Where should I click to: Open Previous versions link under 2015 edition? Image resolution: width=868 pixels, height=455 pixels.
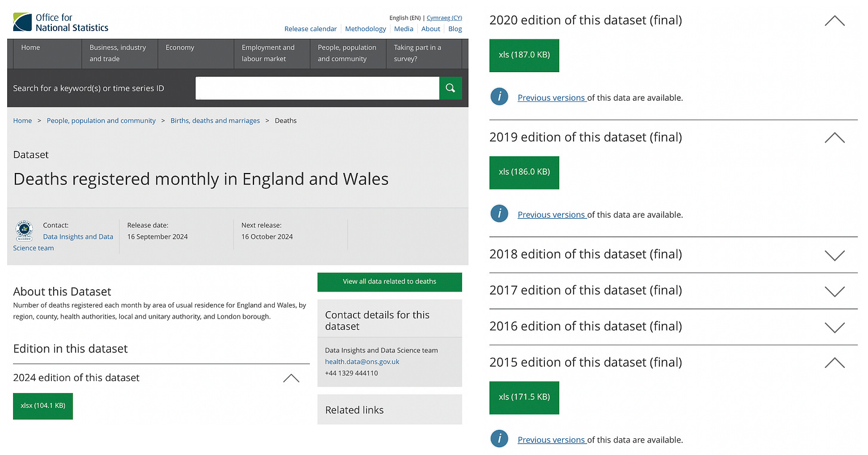click(551, 440)
